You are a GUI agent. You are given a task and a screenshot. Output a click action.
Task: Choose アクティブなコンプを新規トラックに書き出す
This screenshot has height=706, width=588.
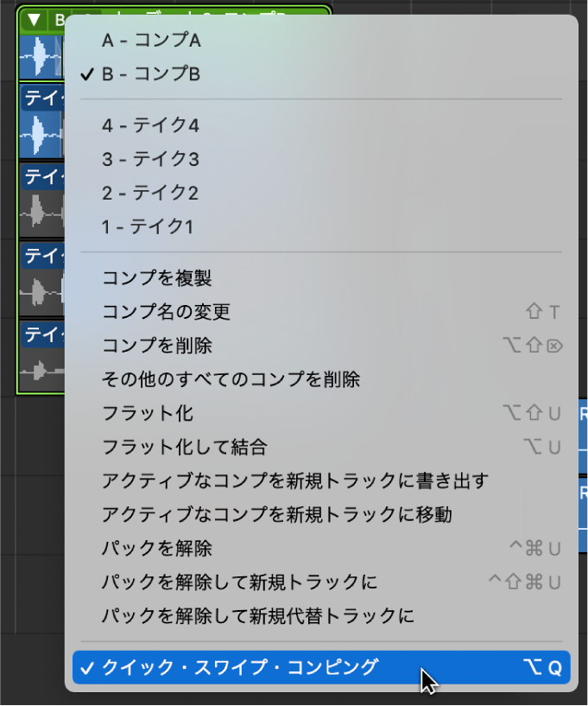pos(321,480)
